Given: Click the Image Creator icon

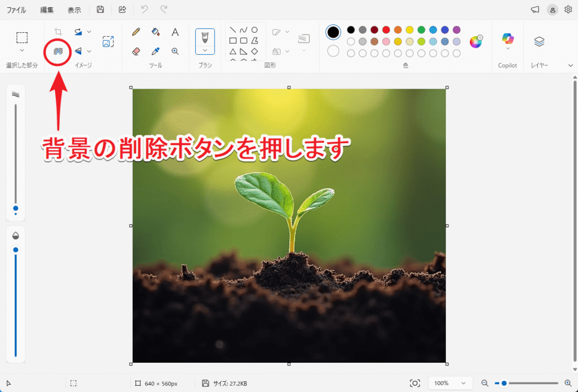Looking at the screenshot, I should click(x=108, y=41).
